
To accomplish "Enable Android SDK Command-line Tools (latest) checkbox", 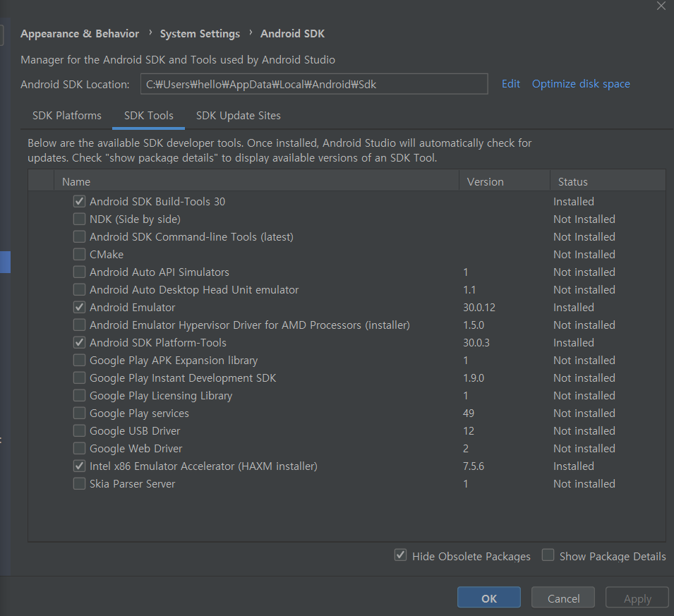I will (79, 236).
